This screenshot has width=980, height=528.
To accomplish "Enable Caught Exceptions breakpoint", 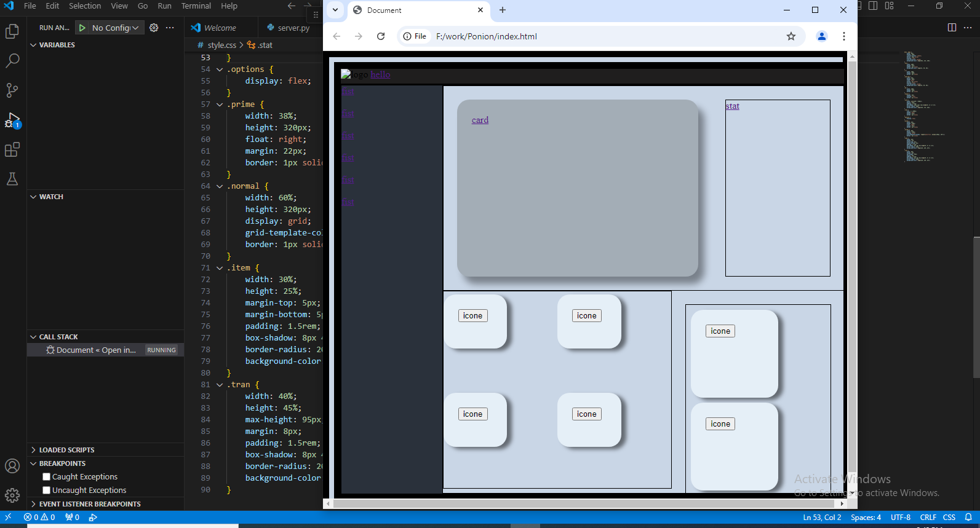I will [x=46, y=477].
